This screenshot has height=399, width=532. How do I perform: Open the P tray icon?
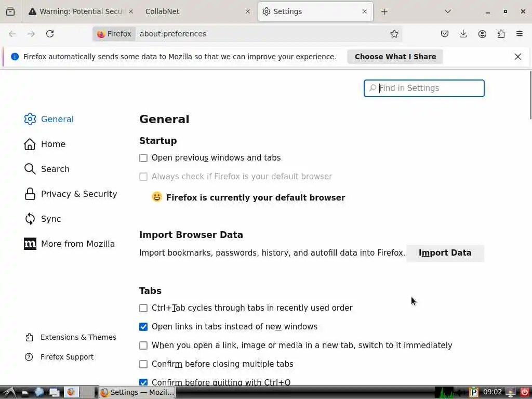point(474,393)
